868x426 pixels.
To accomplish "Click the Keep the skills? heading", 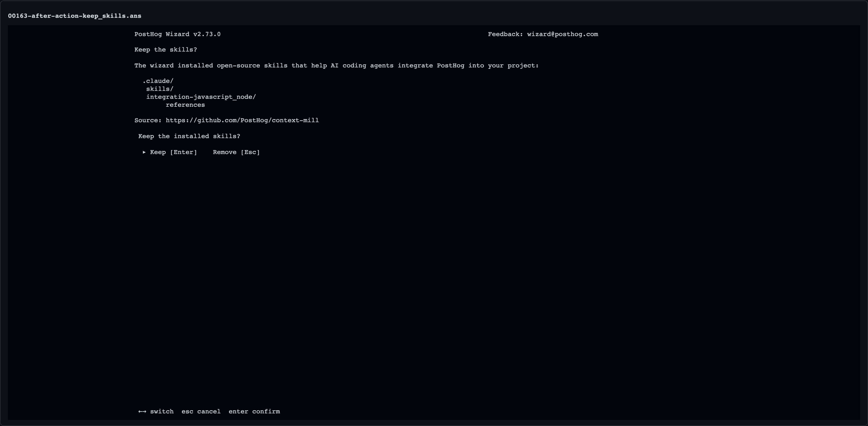I will pyautogui.click(x=166, y=50).
